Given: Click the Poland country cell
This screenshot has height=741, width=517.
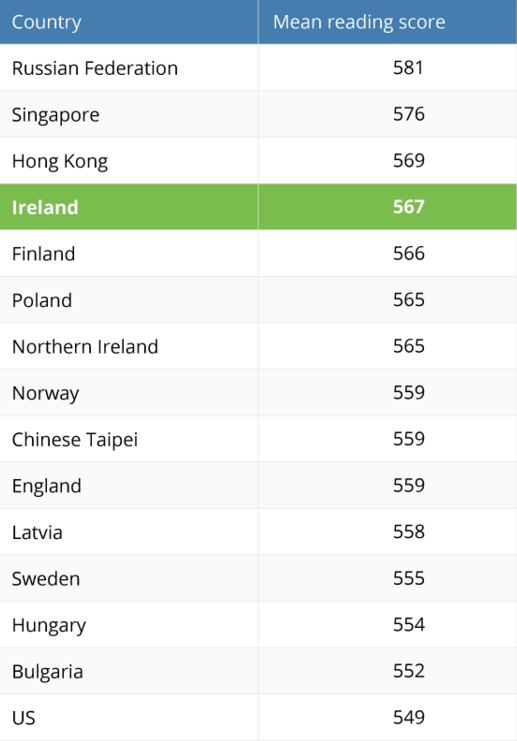Looking at the screenshot, I should (x=129, y=300).
